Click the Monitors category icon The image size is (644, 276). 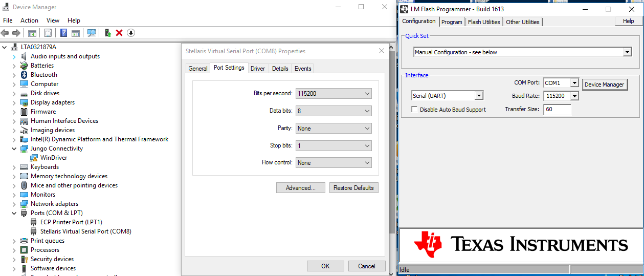tap(24, 195)
